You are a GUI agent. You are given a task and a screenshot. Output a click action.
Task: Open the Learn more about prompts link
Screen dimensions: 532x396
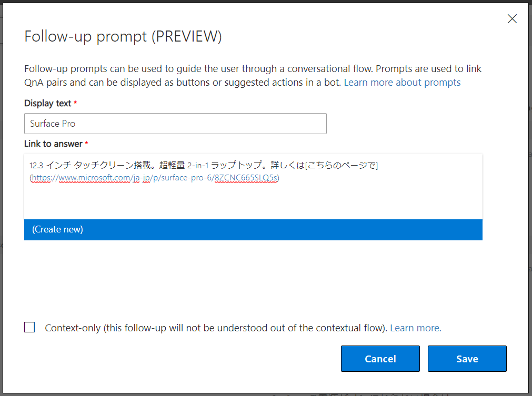click(402, 83)
